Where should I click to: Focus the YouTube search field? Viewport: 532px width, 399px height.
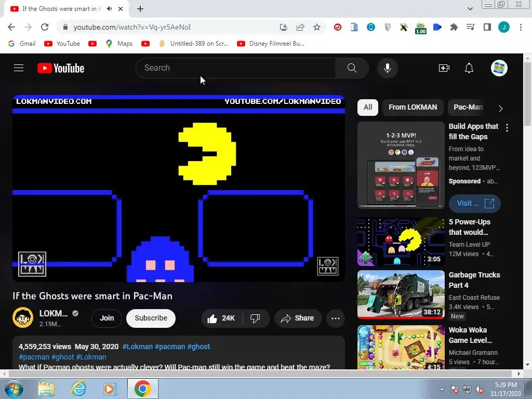236,68
